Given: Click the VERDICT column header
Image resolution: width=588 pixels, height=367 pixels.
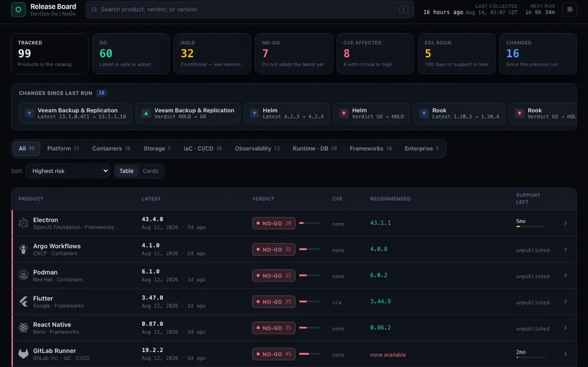Looking at the screenshot, I should (263, 199).
